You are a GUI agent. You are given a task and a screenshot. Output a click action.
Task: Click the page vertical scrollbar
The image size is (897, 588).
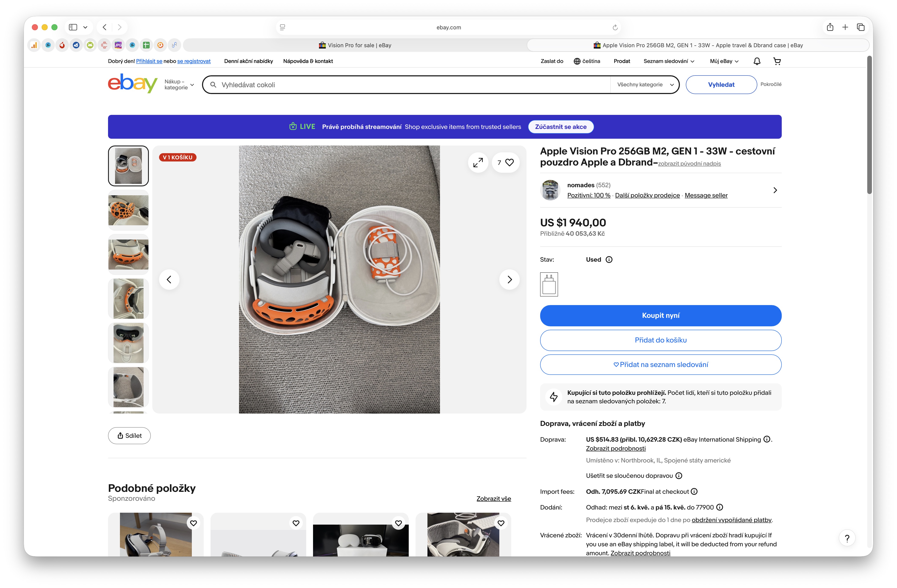coord(870,124)
